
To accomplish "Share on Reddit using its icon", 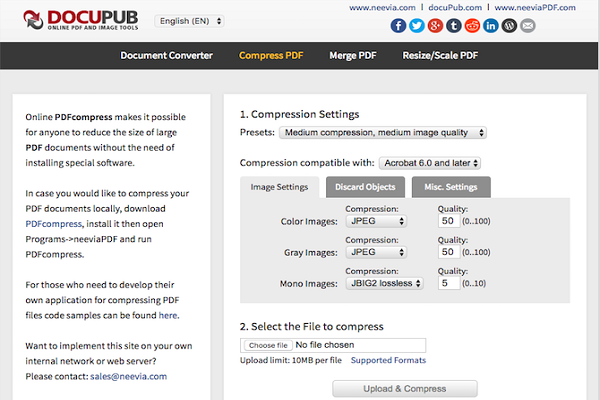I will point(473,25).
